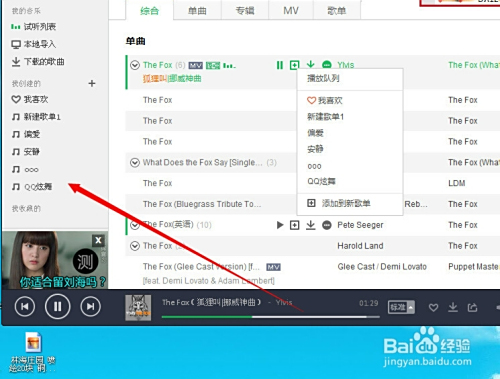The width and height of the screenshot is (500, 379).
Task: Download the Pete Seeger The Fox song
Action: point(311,225)
